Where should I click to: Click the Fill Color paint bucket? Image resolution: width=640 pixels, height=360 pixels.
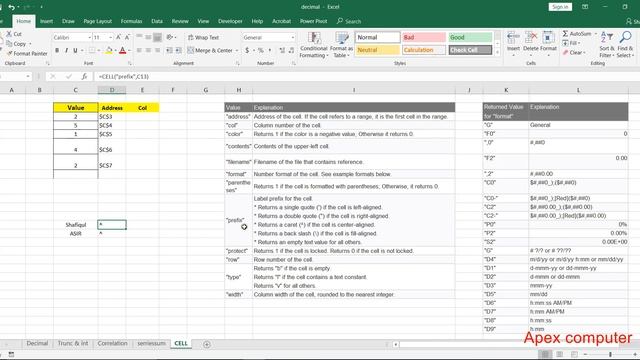pos(109,50)
